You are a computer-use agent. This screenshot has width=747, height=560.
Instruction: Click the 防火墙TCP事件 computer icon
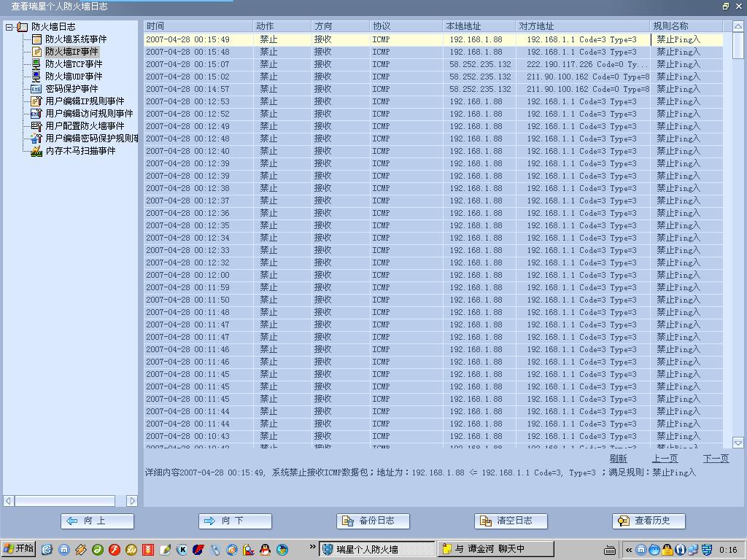tap(36, 64)
